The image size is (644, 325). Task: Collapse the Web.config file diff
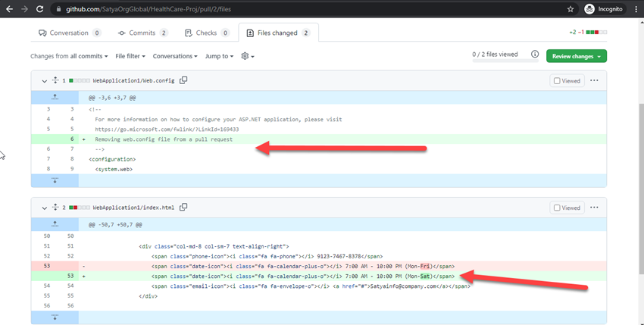(45, 81)
